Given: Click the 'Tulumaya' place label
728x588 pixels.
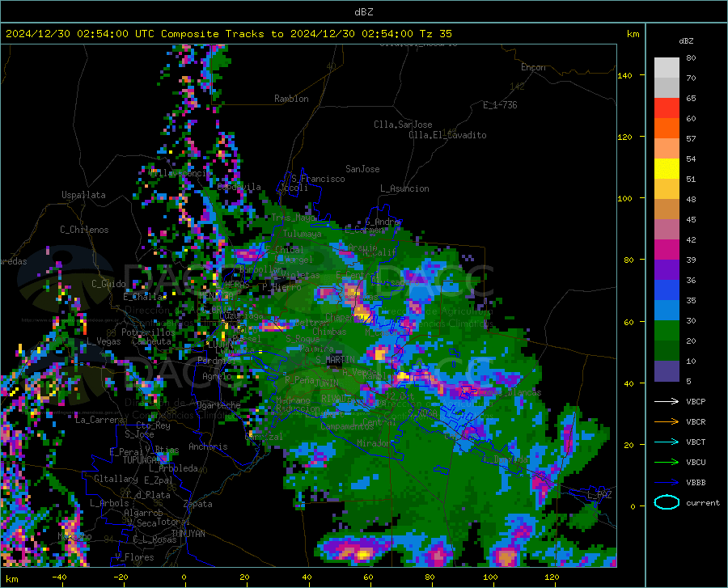Looking at the screenshot, I should pos(302,234).
